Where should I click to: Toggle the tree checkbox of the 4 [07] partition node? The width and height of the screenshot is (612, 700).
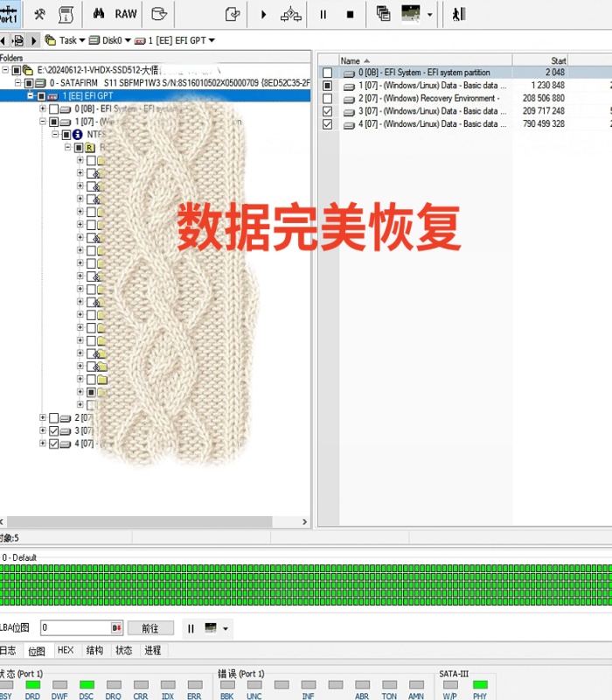[53, 444]
